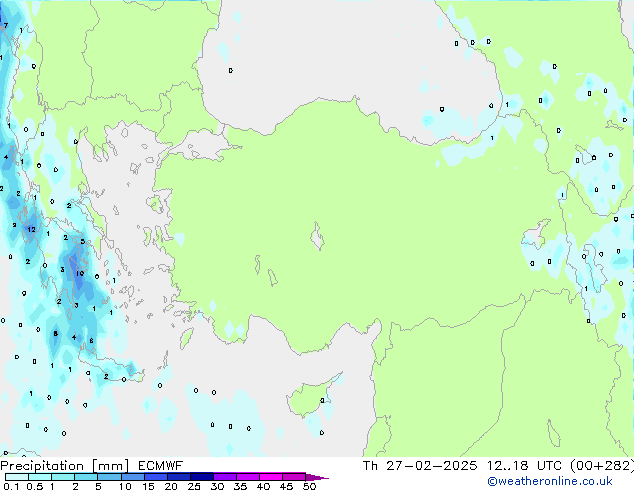Click the '0.1' legend scale label

tap(11, 486)
